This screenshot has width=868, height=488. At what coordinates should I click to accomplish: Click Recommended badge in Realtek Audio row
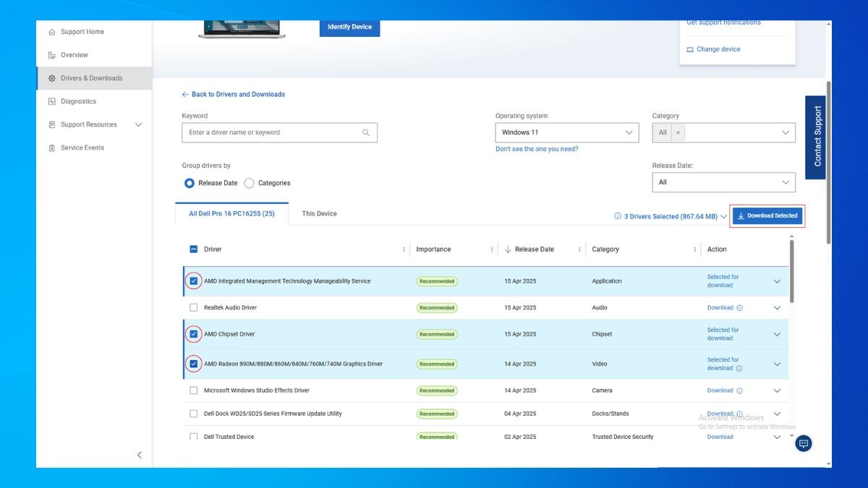point(437,308)
